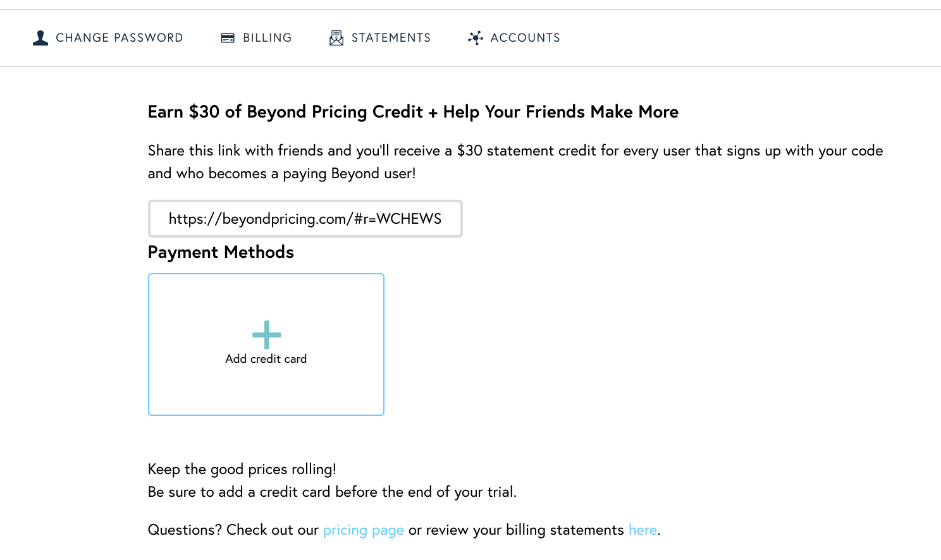
Task: Go to the Accounts tab
Action: [x=514, y=38]
